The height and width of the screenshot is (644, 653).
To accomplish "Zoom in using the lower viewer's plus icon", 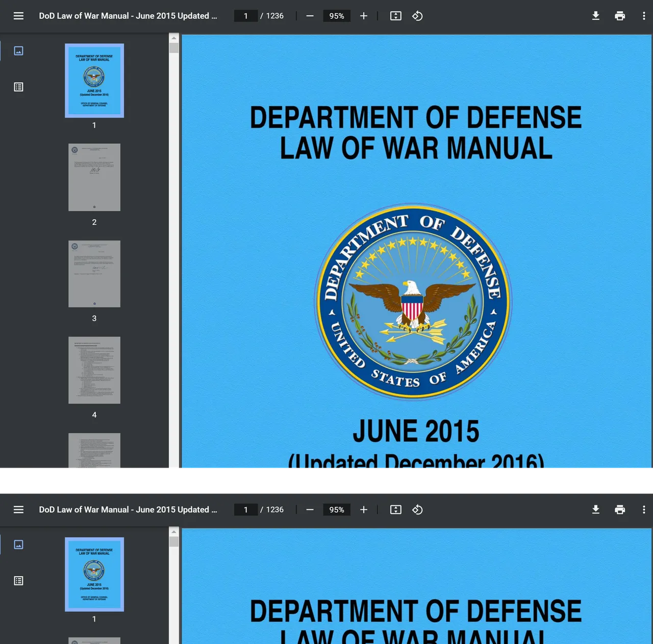I will [364, 509].
